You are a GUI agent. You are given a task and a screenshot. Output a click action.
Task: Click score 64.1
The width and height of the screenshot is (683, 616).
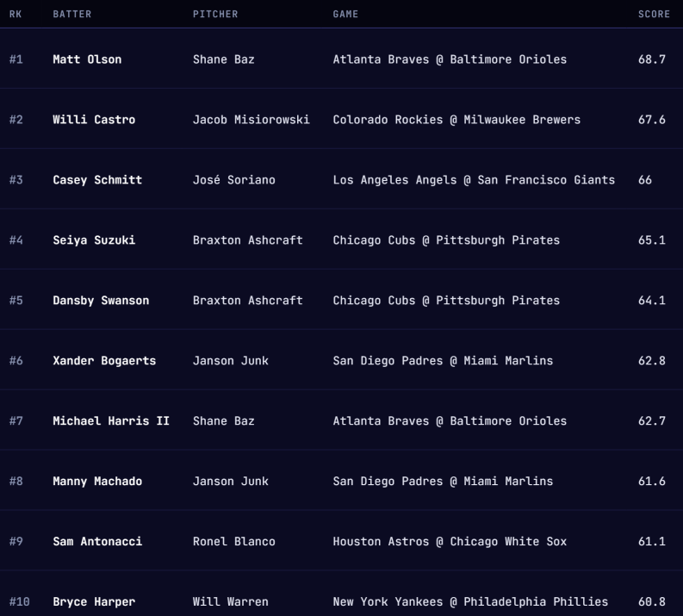[652, 300]
